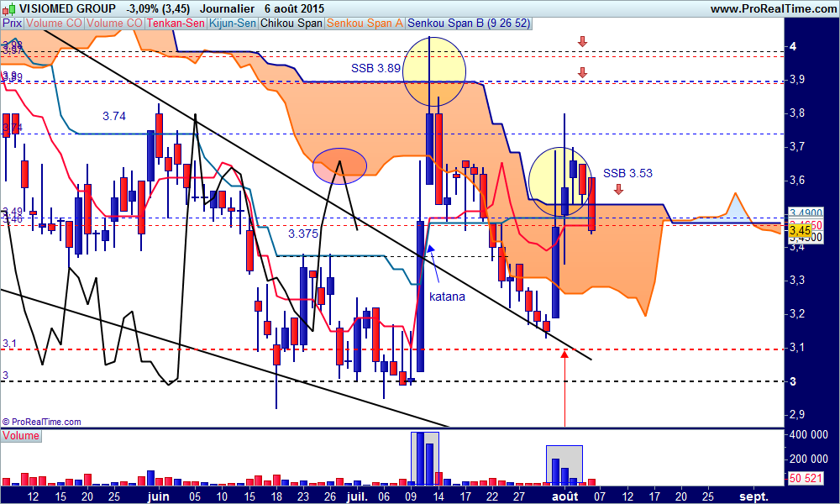The width and height of the screenshot is (840, 504).
Task: Click the 50 521 volume value label
Action: coord(806,478)
